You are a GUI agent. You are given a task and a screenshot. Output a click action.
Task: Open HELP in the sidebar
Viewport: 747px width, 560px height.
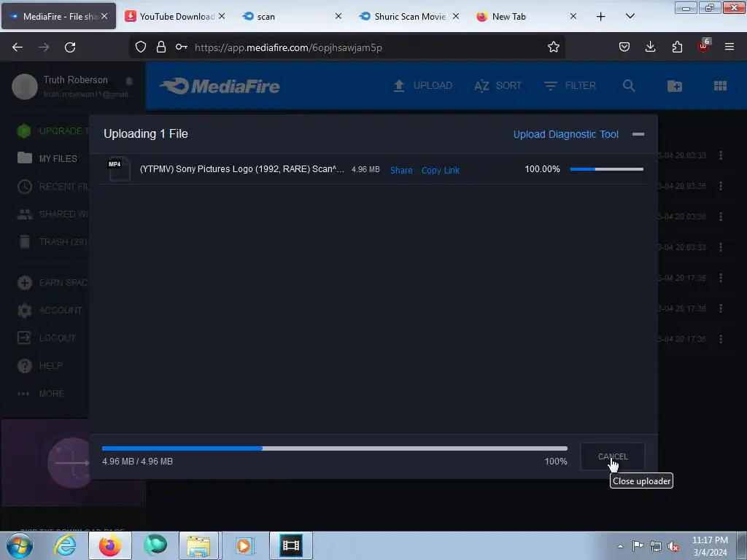(x=40, y=366)
